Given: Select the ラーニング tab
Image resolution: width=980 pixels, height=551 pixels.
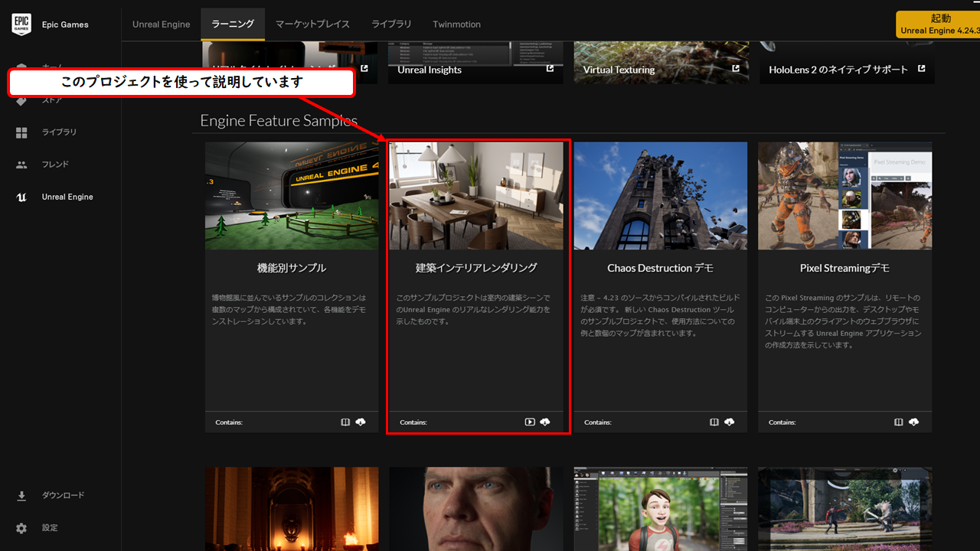Looking at the screenshot, I should 233,24.
